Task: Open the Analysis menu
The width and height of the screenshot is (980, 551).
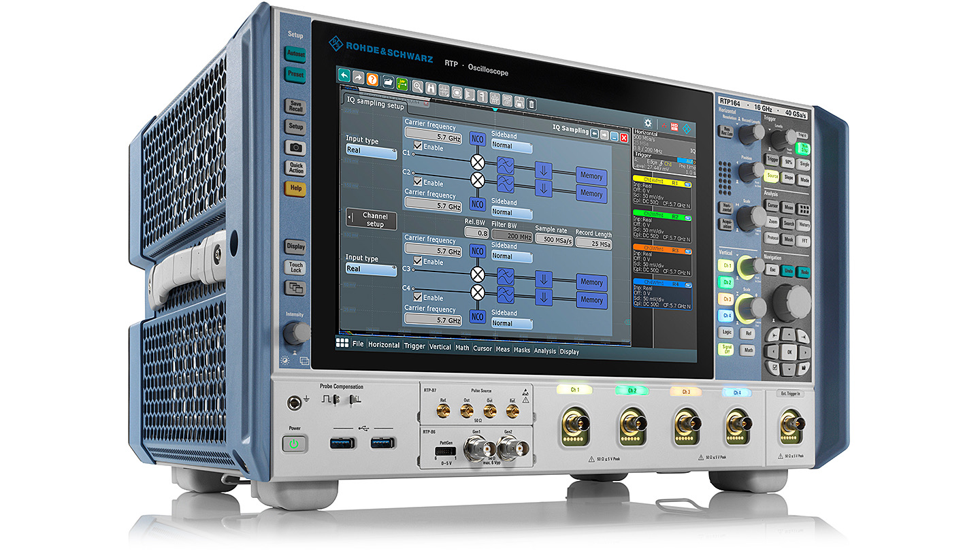Action: tap(545, 351)
